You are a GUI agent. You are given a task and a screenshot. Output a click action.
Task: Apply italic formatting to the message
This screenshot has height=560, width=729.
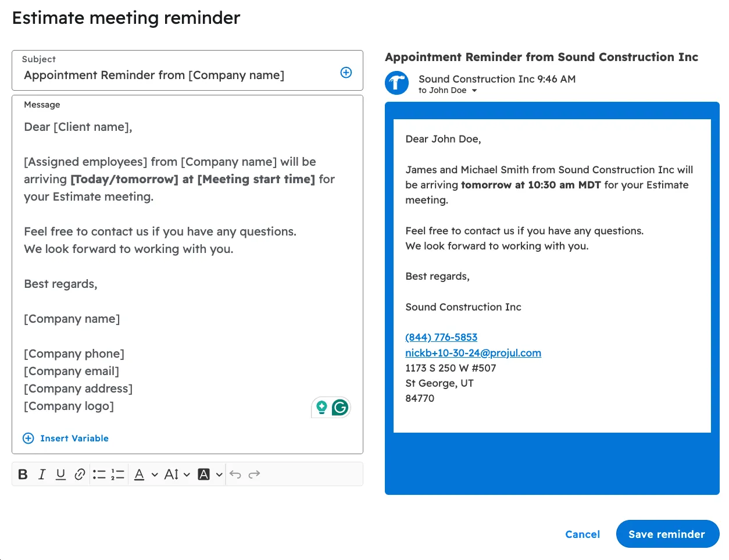tap(41, 474)
